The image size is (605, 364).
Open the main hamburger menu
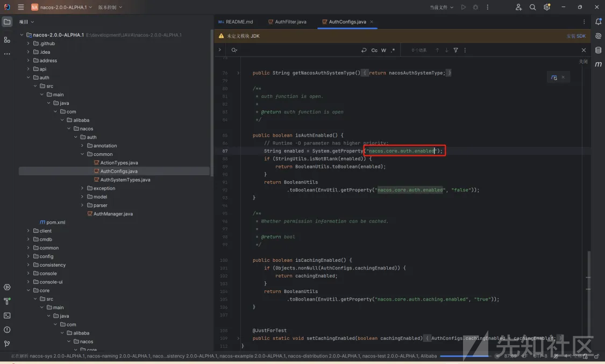21,7
